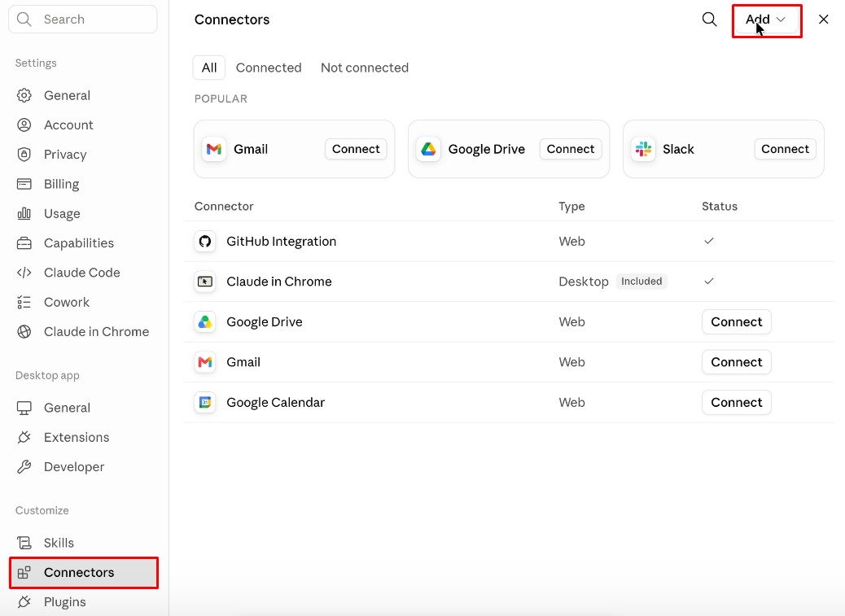845x616 pixels.
Task: Click the Claude in Chrome row icon
Action: coord(205,282)
